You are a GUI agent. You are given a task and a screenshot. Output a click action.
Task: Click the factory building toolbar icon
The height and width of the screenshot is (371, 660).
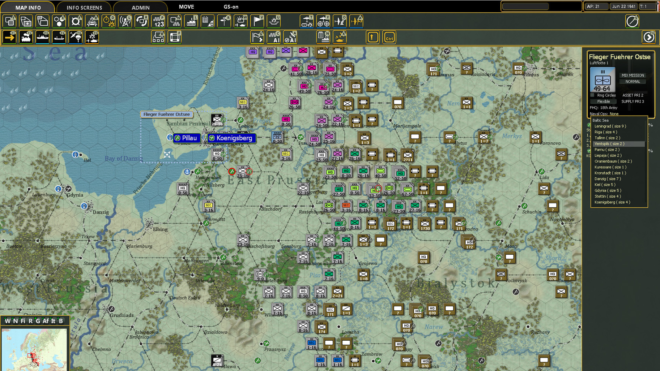pos(191,21)
